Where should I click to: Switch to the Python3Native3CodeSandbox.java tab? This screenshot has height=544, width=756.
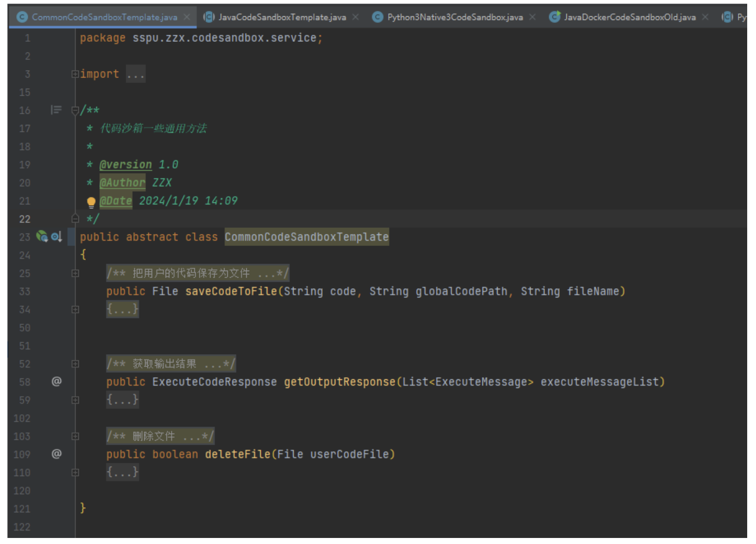coord(455,17)
